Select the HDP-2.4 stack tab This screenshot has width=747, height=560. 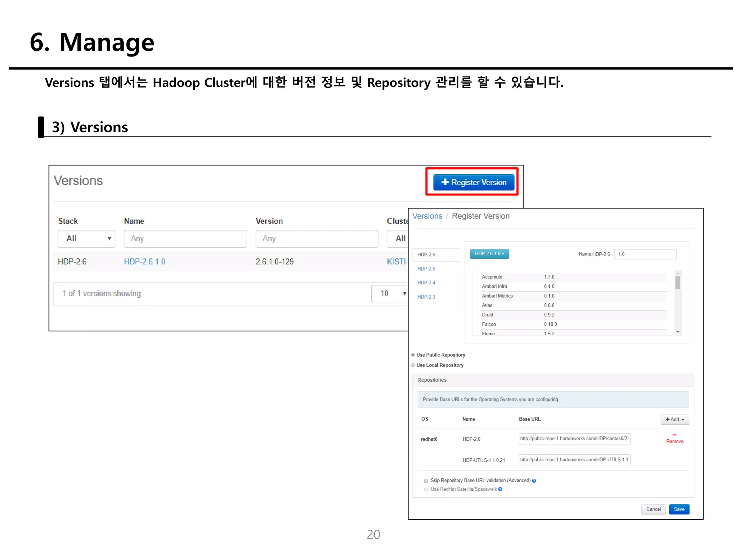tap(426, 283)
